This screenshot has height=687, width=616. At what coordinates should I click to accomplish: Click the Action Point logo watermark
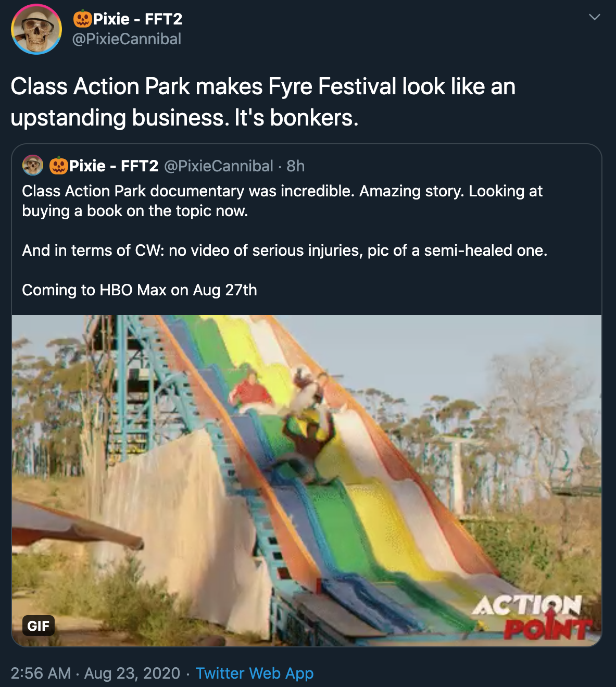[532, 617]
